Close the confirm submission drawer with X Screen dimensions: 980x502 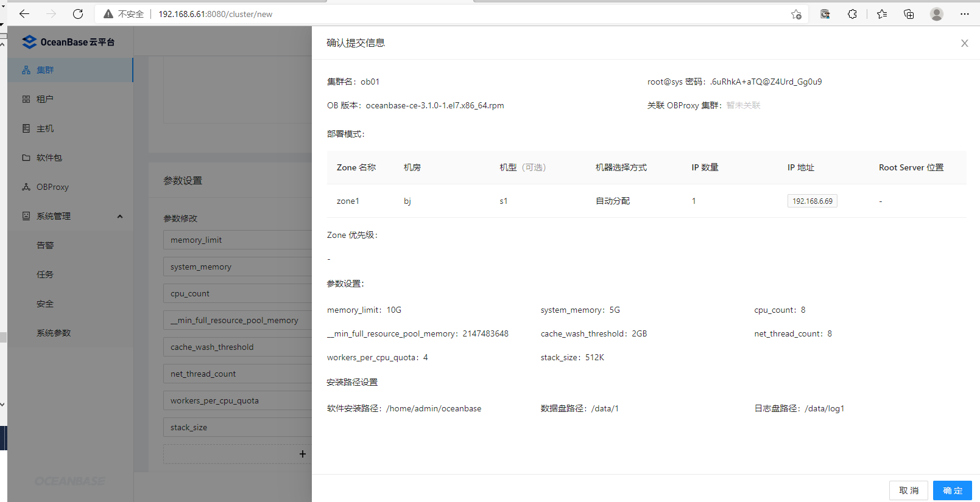(x=965, y=43)
